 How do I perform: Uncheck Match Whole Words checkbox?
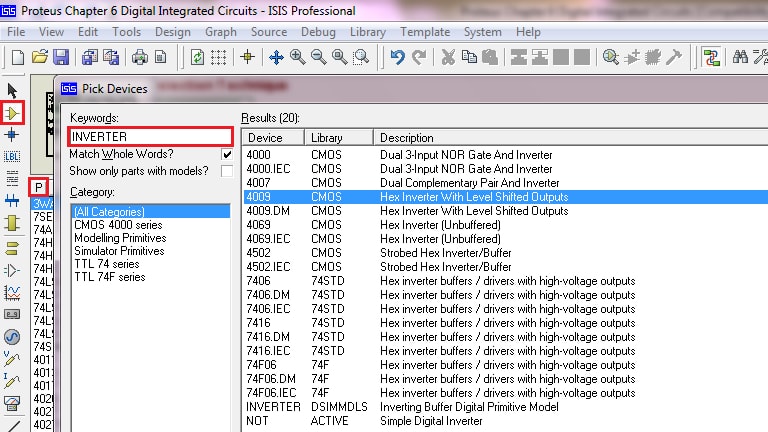pos(227,155)
